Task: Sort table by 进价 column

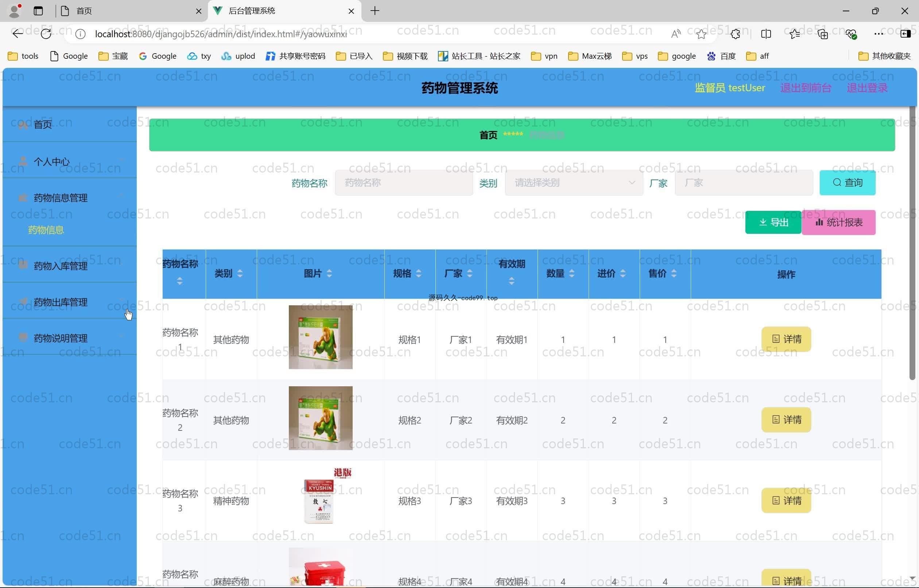Action: [623, 273]
